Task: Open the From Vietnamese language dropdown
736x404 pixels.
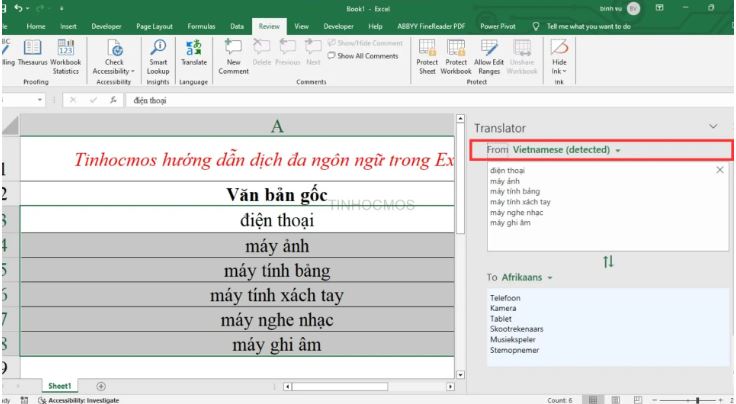Action: pos(566,150)
